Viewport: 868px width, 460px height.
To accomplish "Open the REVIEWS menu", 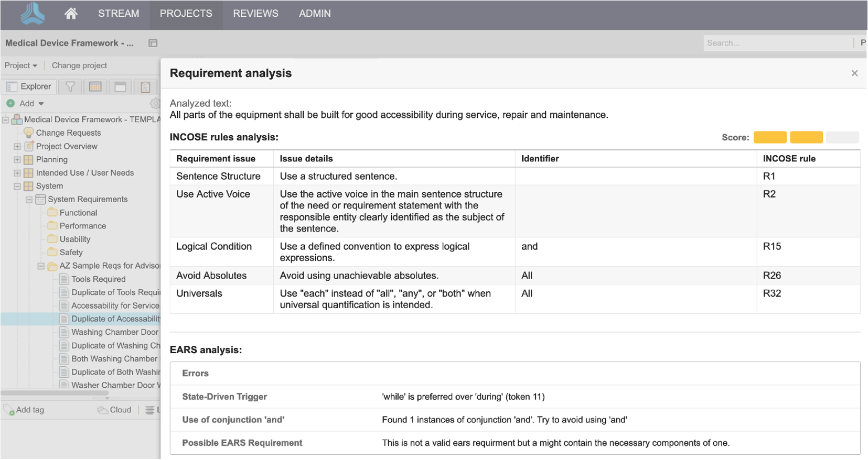I will (x=255, y=14).
